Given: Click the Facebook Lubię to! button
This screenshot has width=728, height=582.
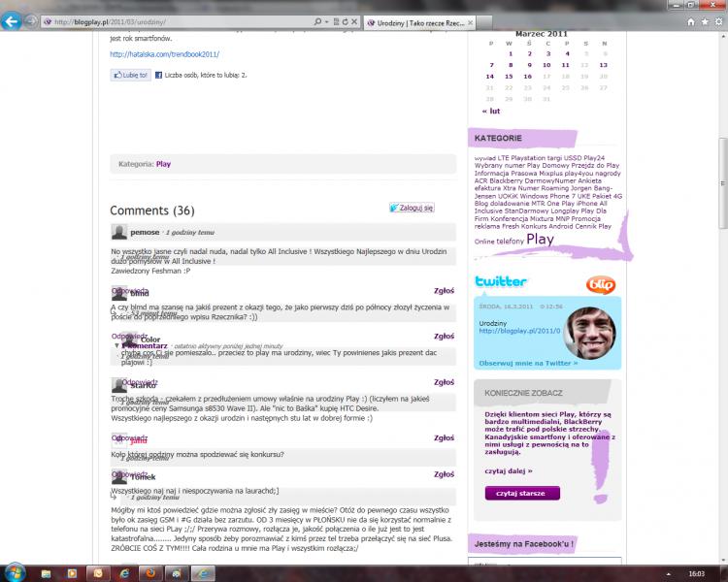Looking at the screenshot, I should 130,76.
